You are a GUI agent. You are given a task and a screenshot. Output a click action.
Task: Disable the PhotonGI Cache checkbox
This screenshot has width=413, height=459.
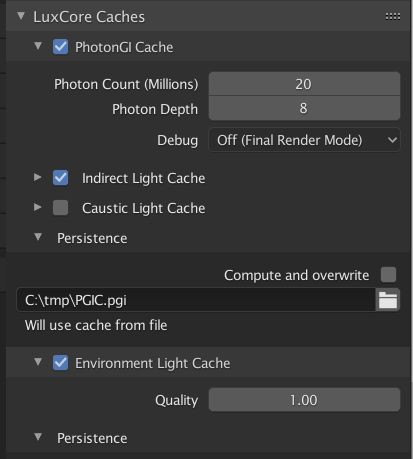tap(60, 47)
